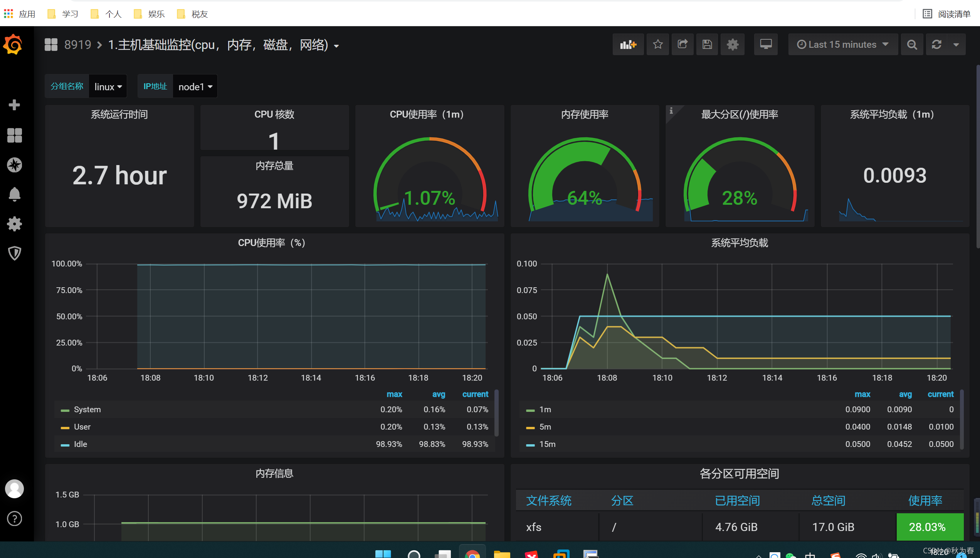The image size is (980, 558).
Task: Open Alerting bell icon in sidebar
Action: [15, 194]
